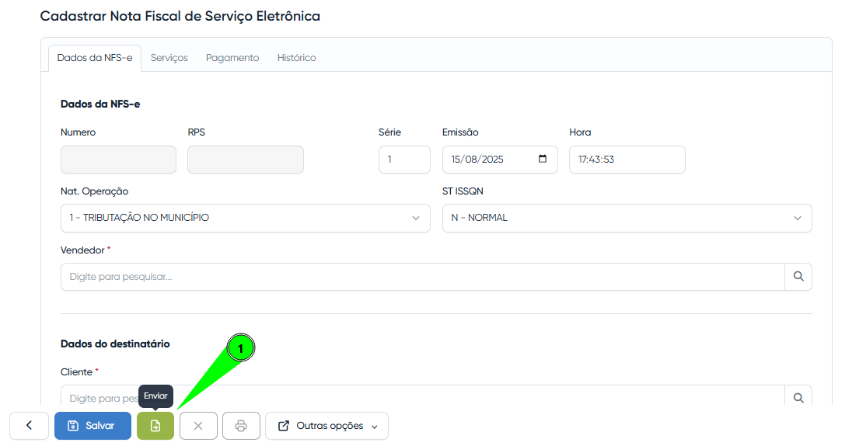Viewport: 846px width, 448px height.
Task: Focus the Vendedor search input field
Action: (x=422, y=277)
